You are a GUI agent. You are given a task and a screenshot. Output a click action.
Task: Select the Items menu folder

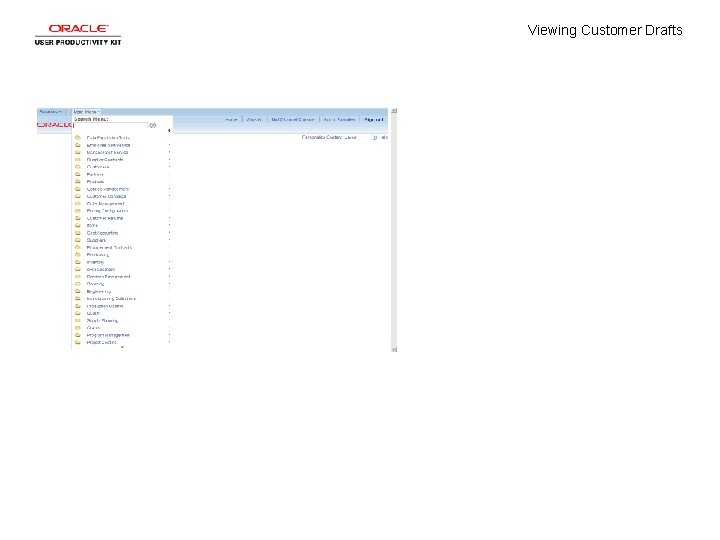[92, 225]
